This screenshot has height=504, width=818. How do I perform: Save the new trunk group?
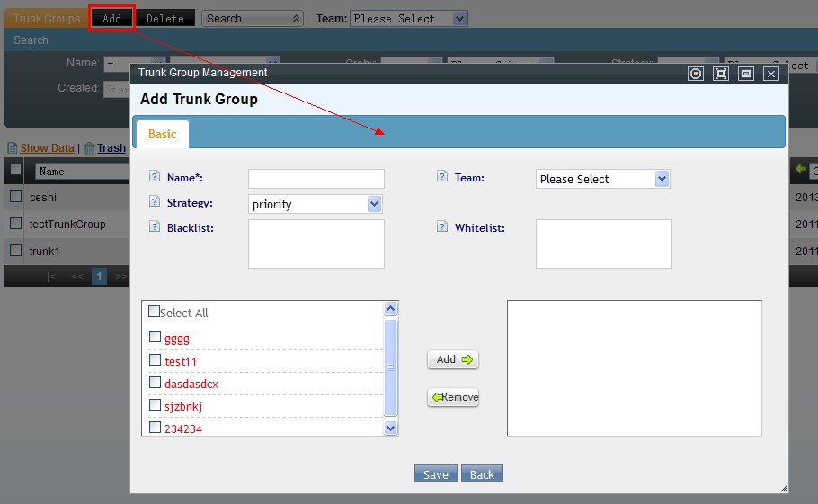tap(436, 473)
